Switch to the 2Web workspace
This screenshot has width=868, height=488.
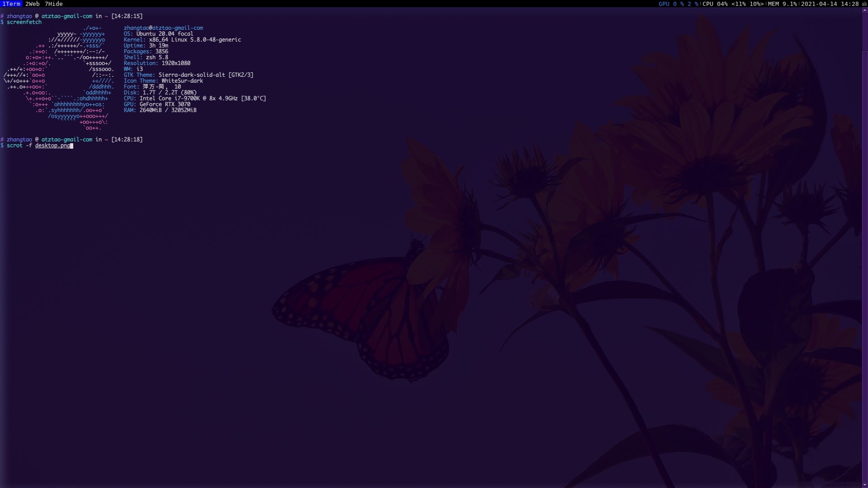tap(33, 4)
